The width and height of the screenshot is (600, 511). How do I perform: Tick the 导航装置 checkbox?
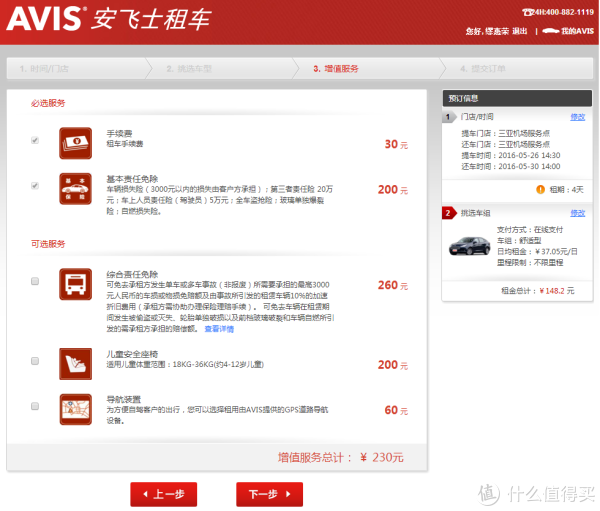(x=35, y=406)
